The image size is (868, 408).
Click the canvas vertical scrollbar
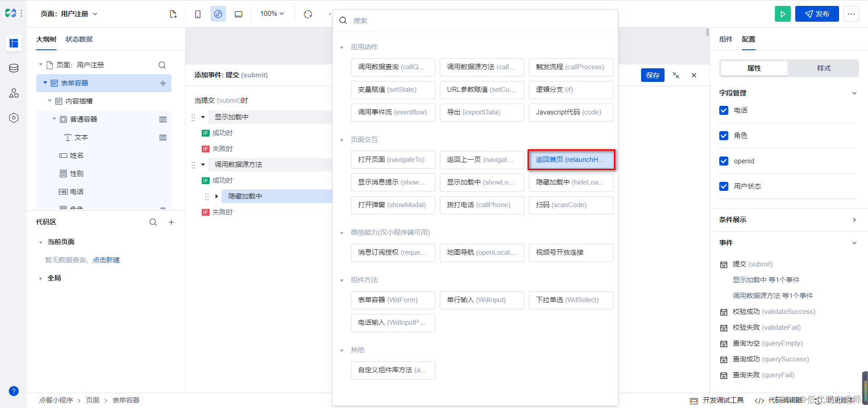pyautogui.click(x=708, y=33)
